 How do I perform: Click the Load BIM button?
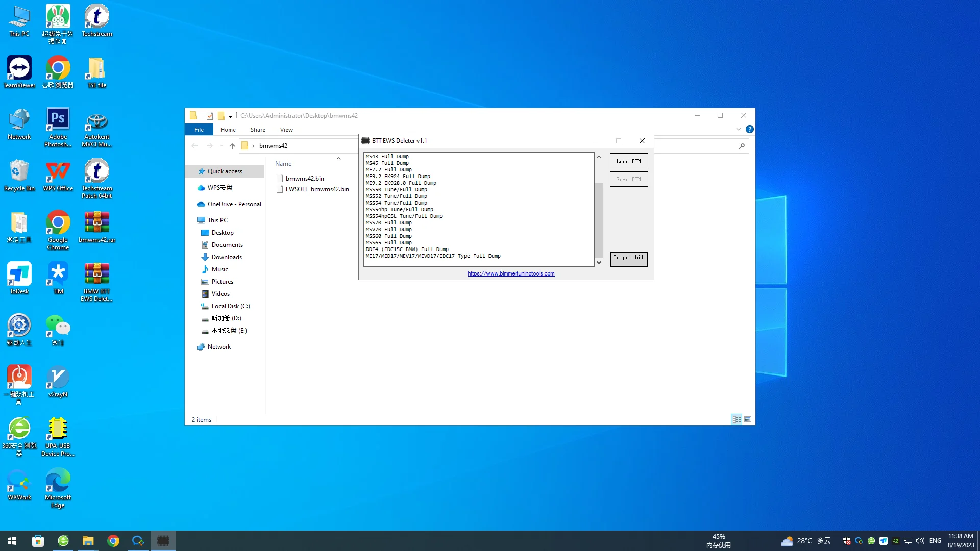point(628,161)
